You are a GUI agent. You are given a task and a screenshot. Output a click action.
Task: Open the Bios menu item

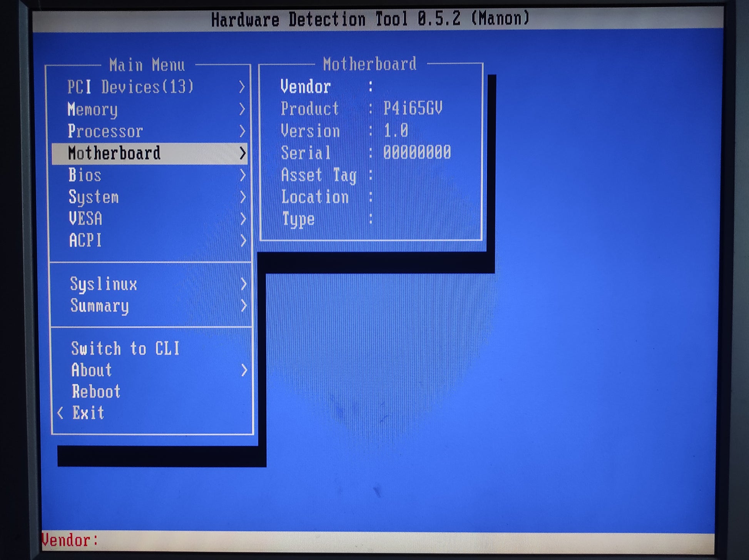pyautogui.click(x=85, y=175)
